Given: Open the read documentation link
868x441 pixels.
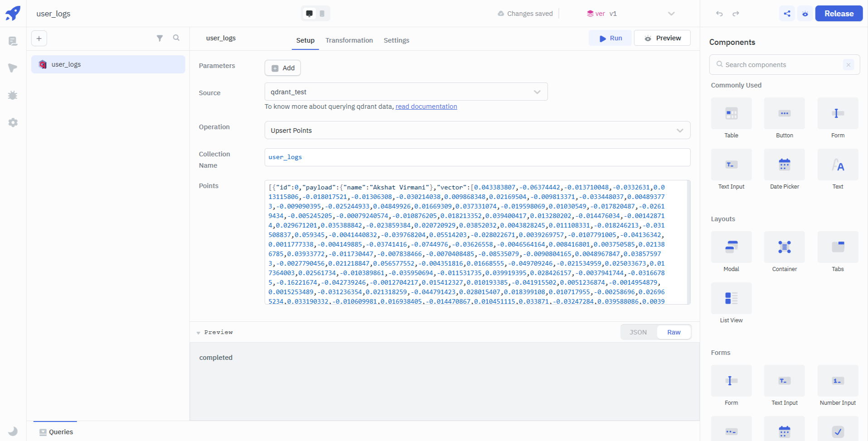Looking at the screenshot, I should (426, 107).
